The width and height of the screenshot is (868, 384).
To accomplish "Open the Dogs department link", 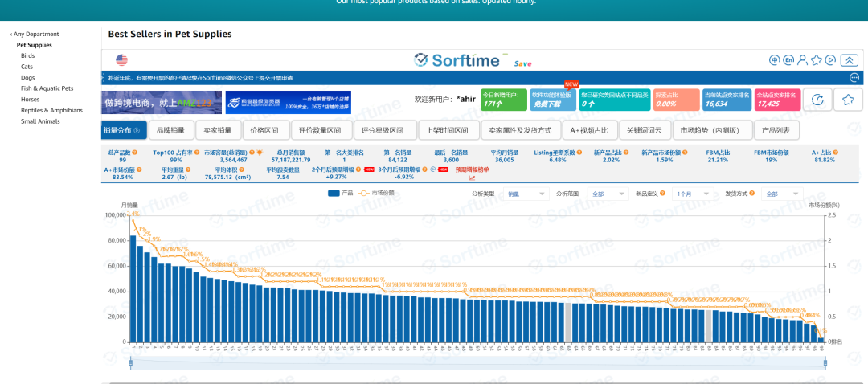I will (x=27, y=78).
